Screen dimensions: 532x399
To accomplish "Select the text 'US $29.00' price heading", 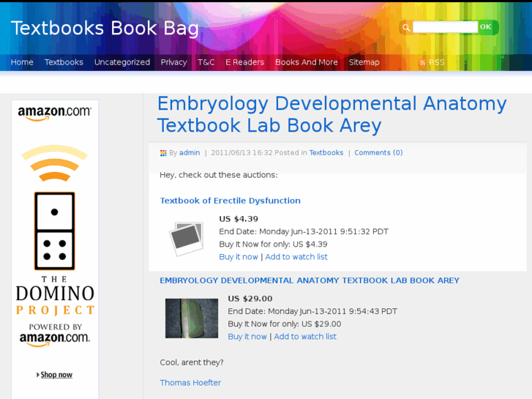I will pos(250,299).
